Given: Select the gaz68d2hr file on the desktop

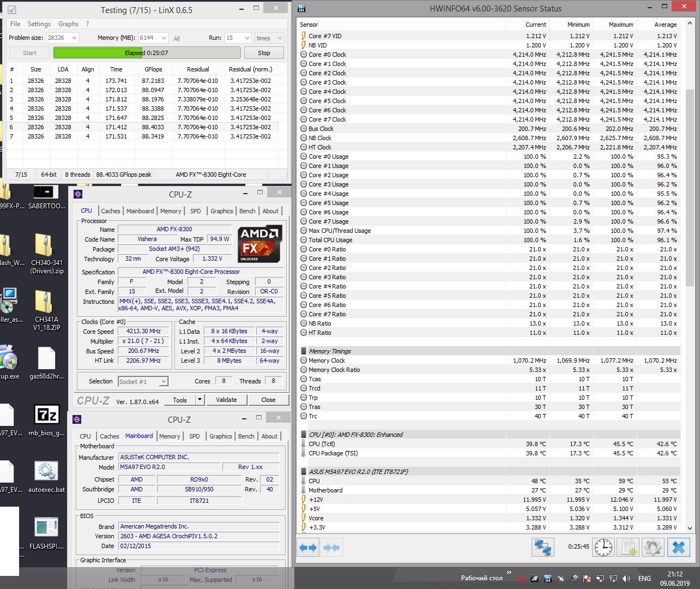Looking at the screenshot, I should 46,363.
